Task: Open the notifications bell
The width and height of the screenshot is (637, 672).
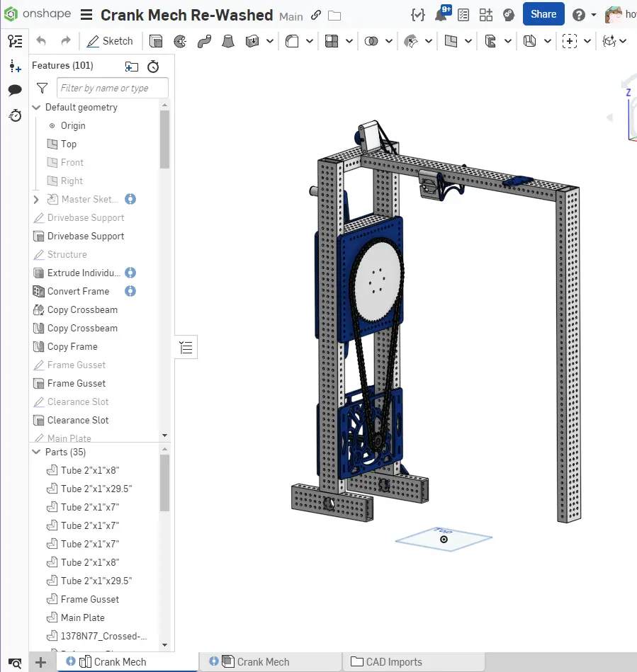Action: click(x=440, y=13)
